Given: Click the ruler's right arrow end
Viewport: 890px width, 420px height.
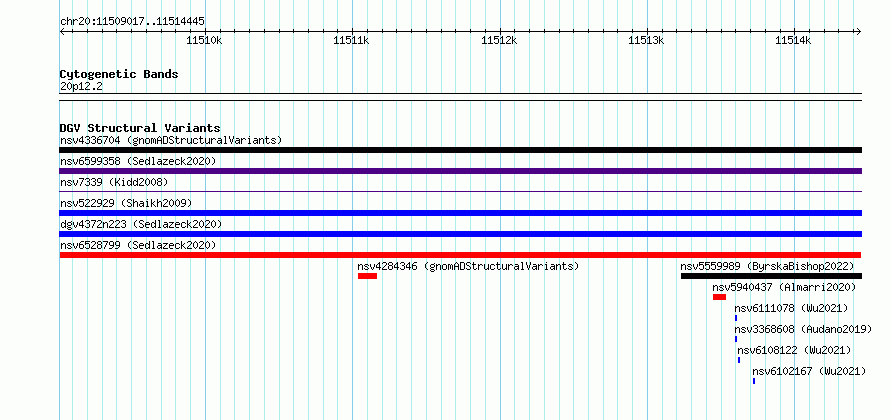Looking at the screenshot, I should (x=858, y=32).
